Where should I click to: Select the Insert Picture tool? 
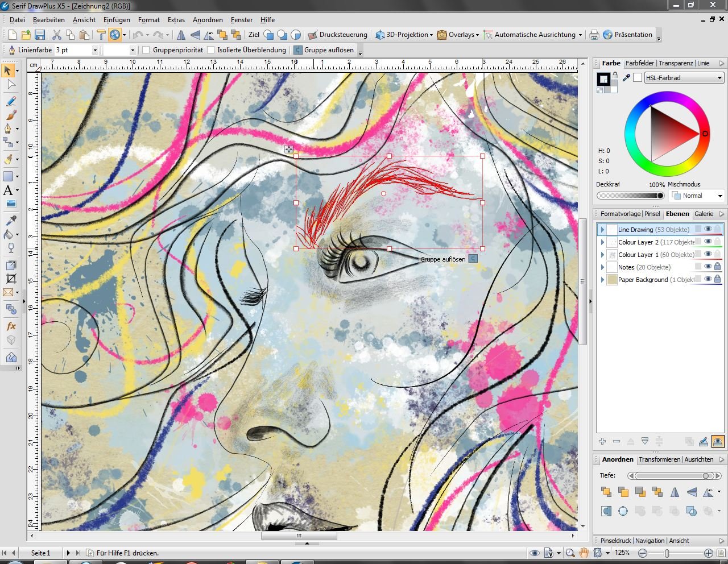click(x=10, y=204)
